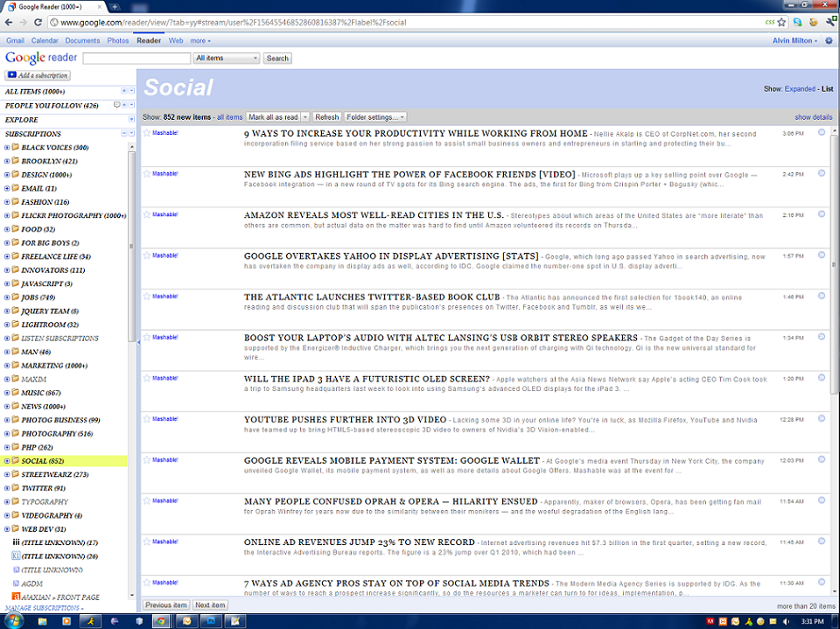Open the Mark all as read dropdown arrow

[304, 117]
